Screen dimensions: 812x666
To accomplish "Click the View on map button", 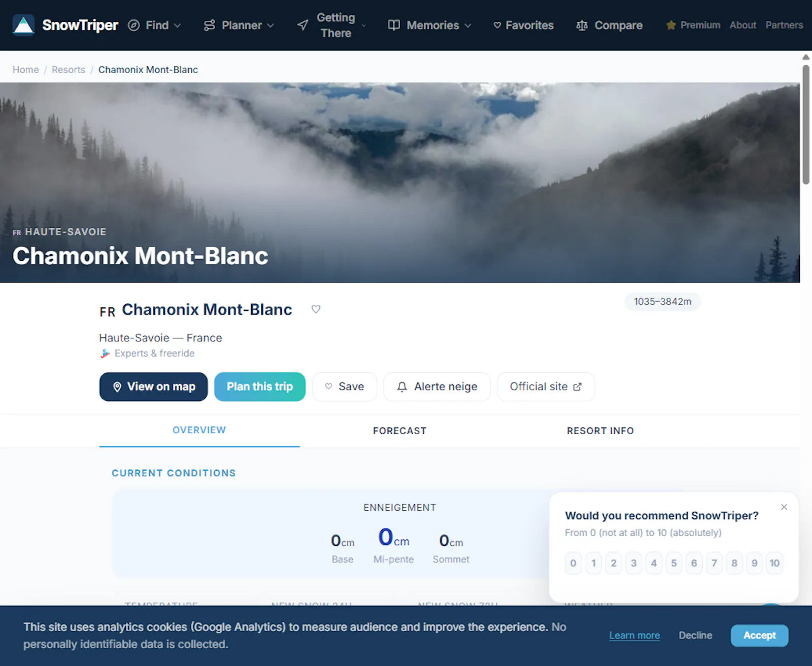I will [154, 387].
